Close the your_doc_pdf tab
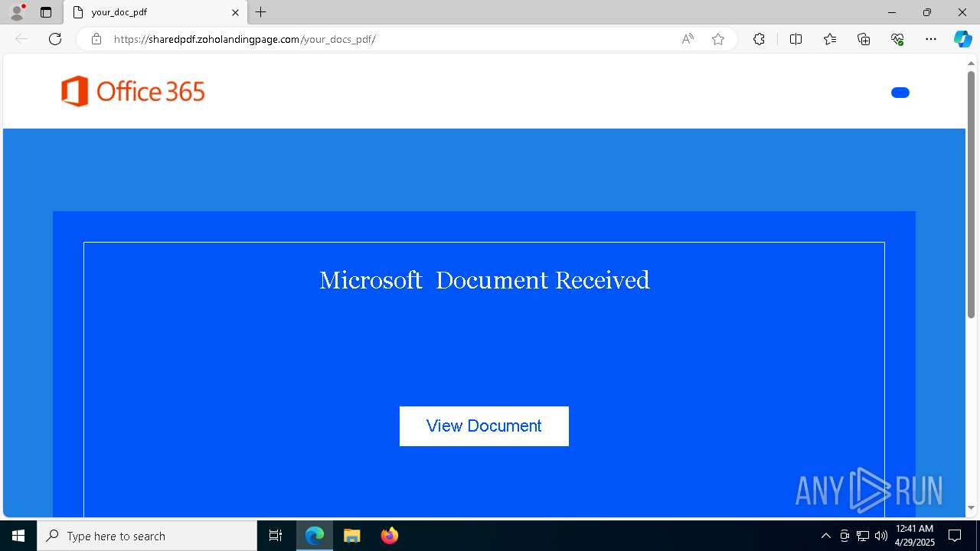The image size is (980, 551). (x=235, y=12)
